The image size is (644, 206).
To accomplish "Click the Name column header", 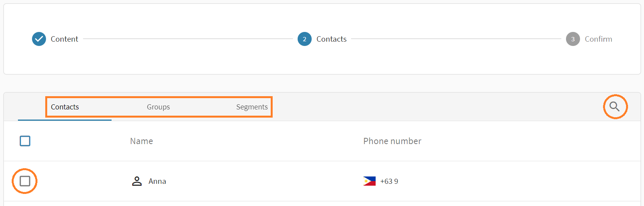I will pyautogui.click(x=141, y=141).
